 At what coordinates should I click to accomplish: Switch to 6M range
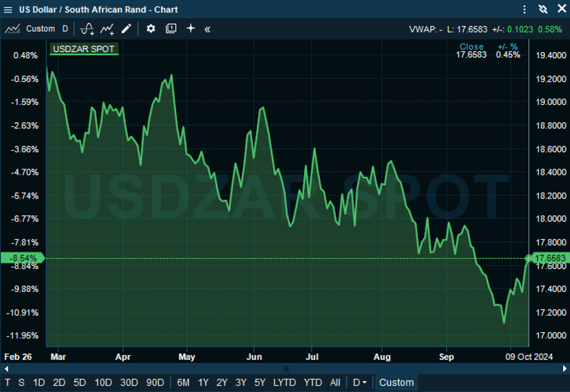[x=183, y=382]
